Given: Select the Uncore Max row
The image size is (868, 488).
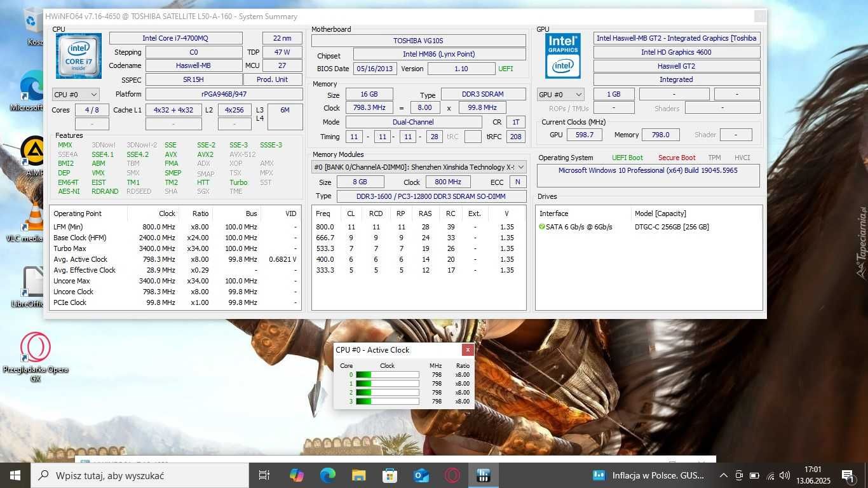Looking at the screenshot, I should [x=175, y=281].
